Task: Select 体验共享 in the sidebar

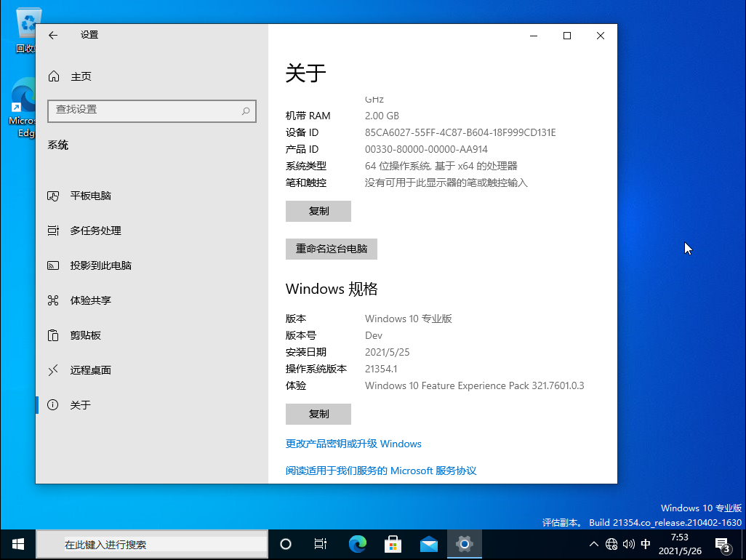Action: (x=93, y=300)
